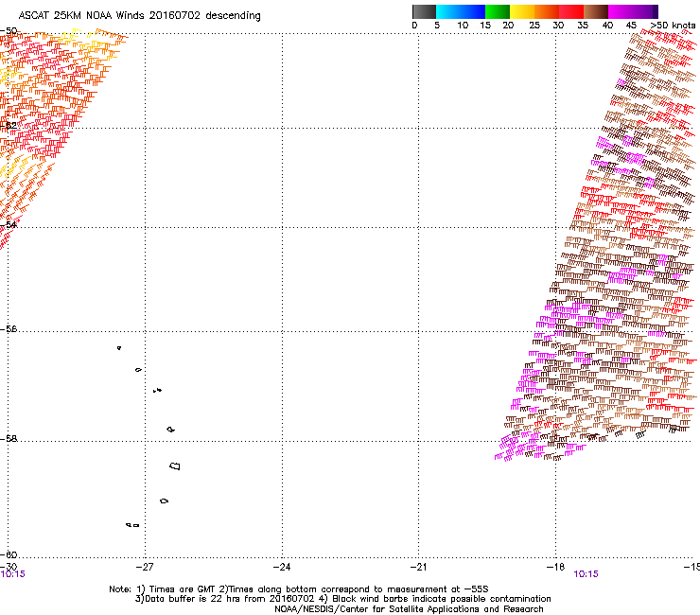Click the -56 latitude axis label
This screenshot has width=700, height=615.
[9, 329]
